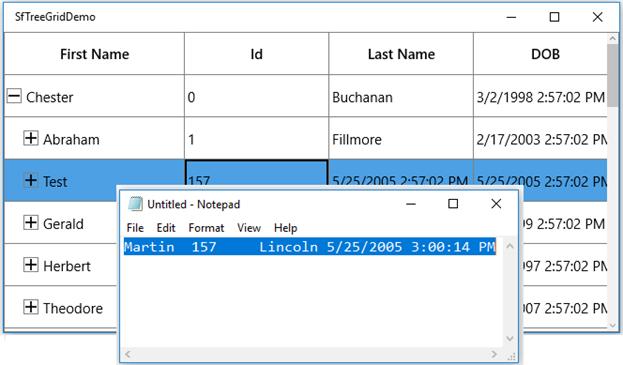Select the Buchanan last name cell
This screenshot has width=623, height=365.
[x=401, y=97]
